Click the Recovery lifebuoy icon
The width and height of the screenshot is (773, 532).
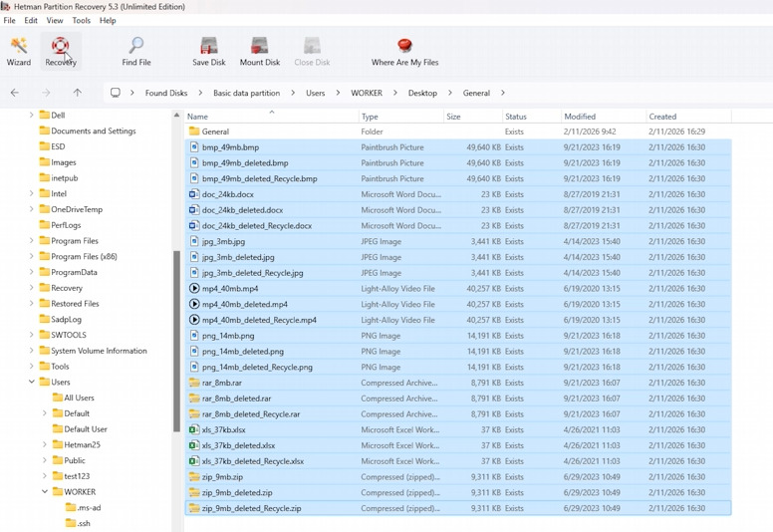click(60, 46)
